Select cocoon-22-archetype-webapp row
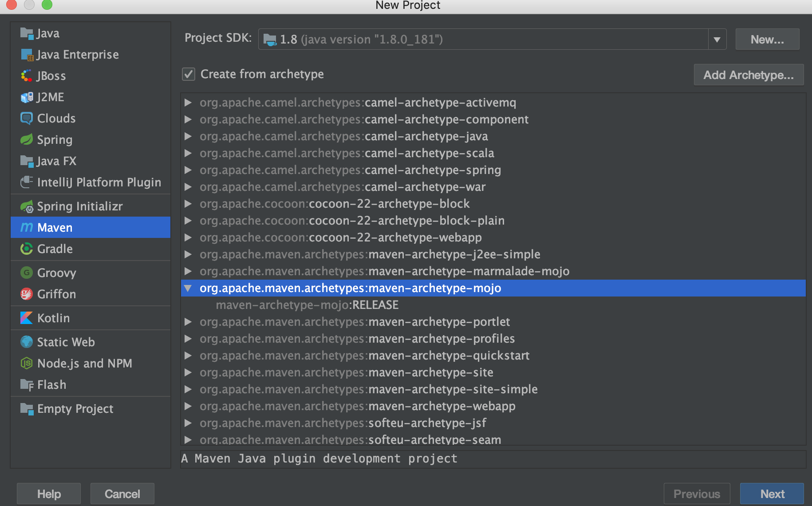 click(493, 237)
